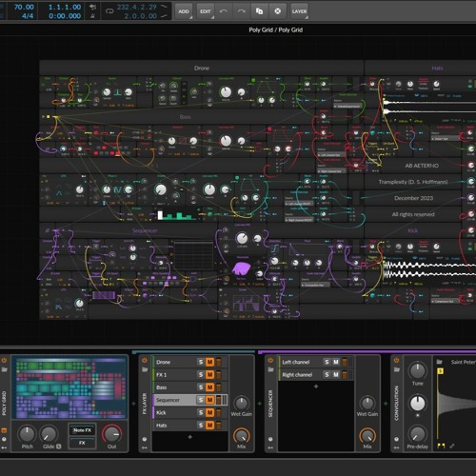Solo the Drone layer

[201, 362]
